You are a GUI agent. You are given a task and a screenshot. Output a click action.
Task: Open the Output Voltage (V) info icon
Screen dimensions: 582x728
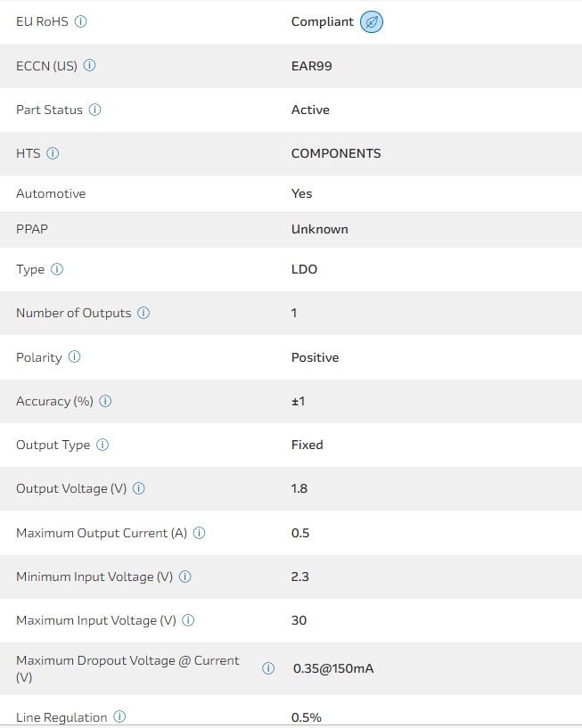click(139, 488)
